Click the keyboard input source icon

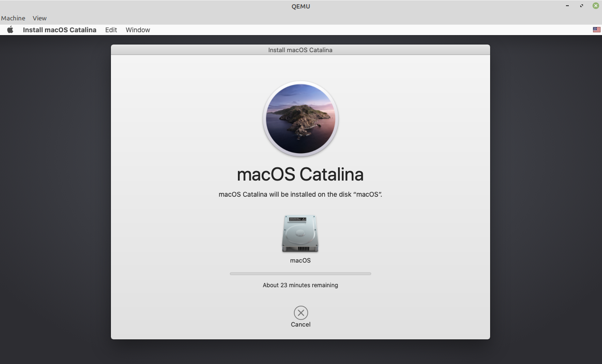pos(596,29)
